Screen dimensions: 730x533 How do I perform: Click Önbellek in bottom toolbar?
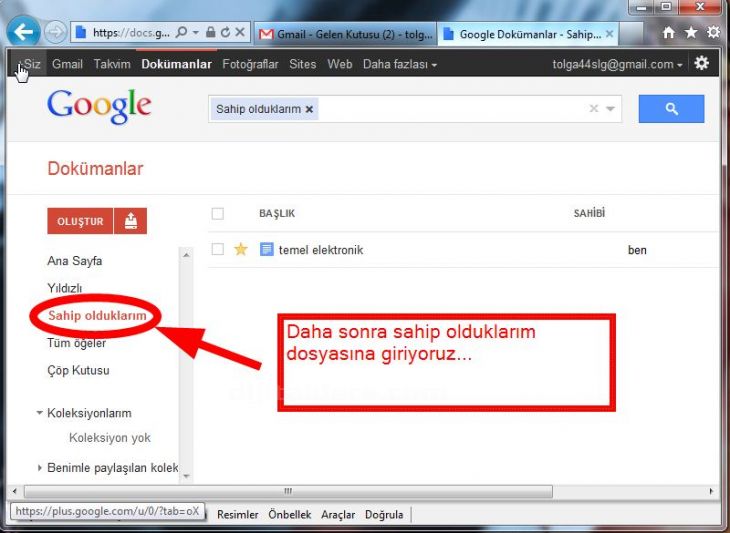(289, 514)
